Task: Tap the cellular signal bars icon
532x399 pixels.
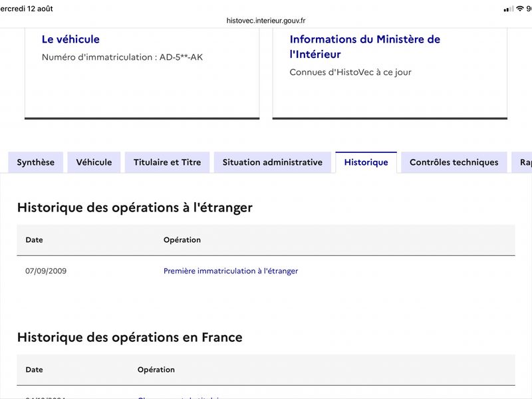Action: (509, 9)
